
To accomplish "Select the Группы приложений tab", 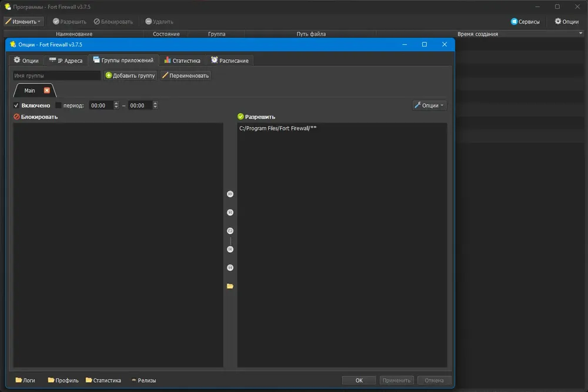I will pyautogui.click(x=123, y=60).
